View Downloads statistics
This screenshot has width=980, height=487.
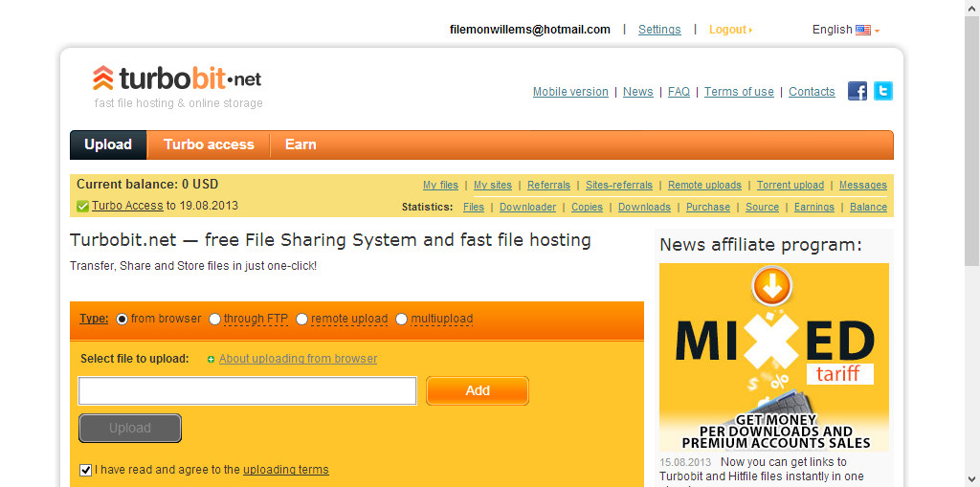[x=644, y=207]
